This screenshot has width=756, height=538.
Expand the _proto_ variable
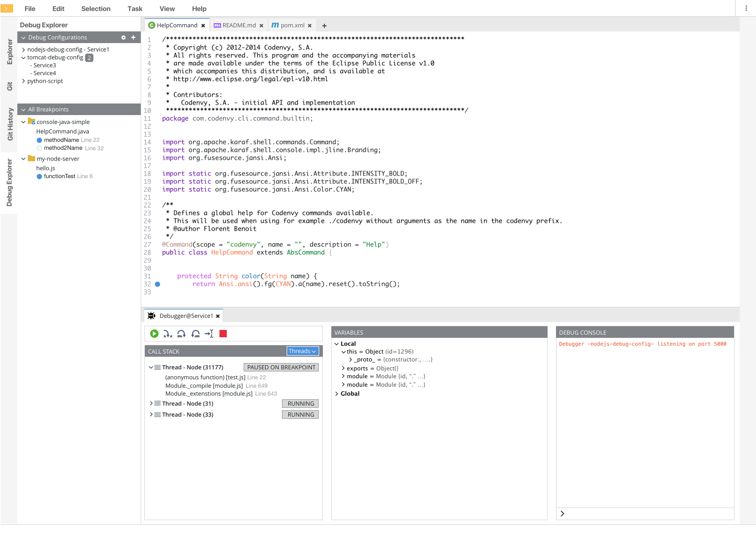click(x=351, y=360)
